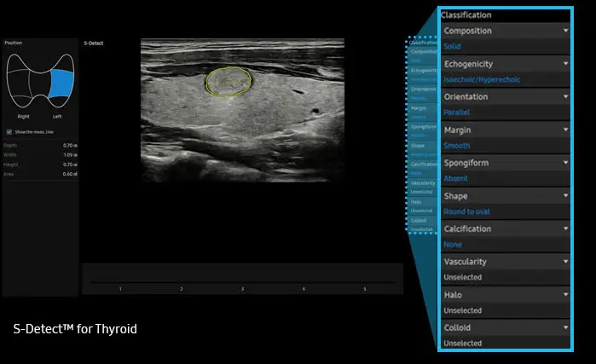The image size is (596, 364).
Task: Click the Position panel title
Action: click(x=14, y=43)
